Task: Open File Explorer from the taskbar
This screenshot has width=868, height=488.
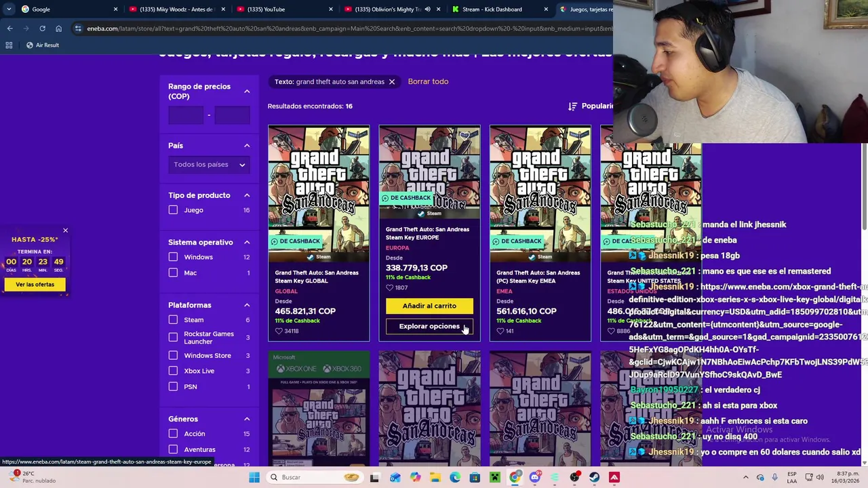Action: click(435, 477)
